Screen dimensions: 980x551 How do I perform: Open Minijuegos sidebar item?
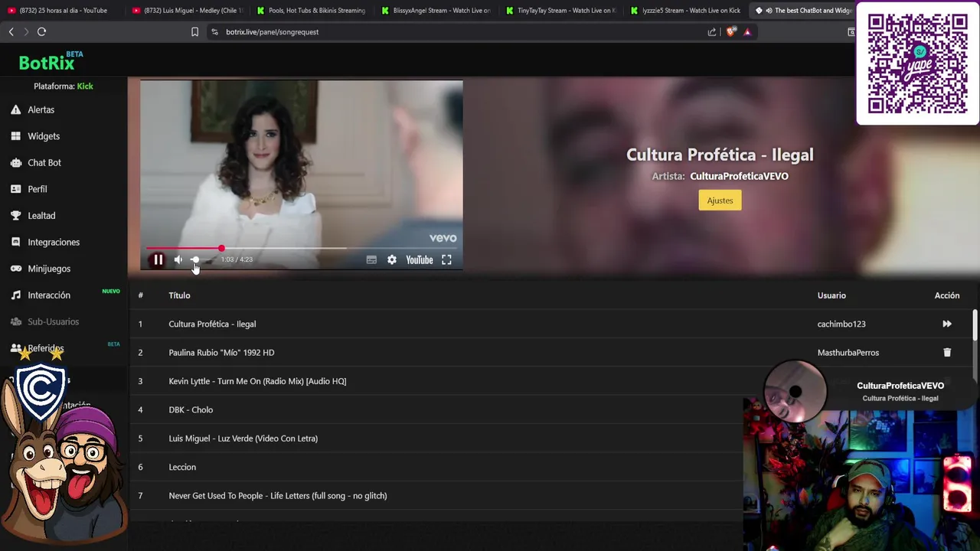(x=49, y=269)
